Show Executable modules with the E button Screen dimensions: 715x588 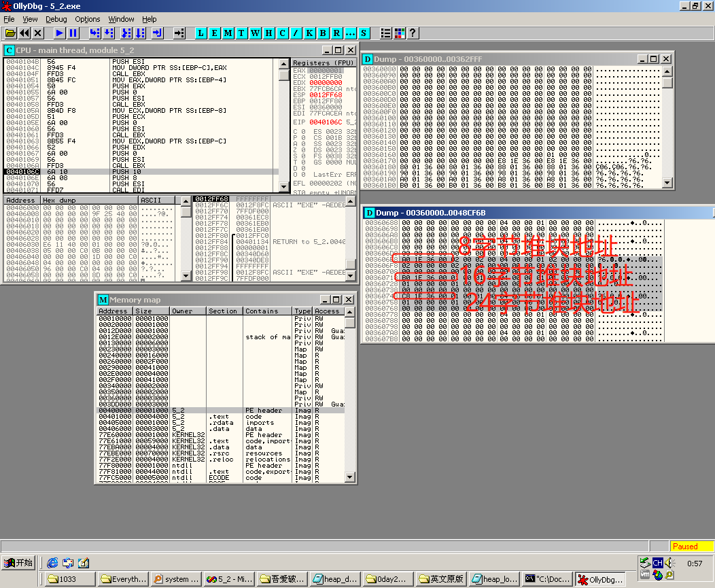click(x=214, y=33)
